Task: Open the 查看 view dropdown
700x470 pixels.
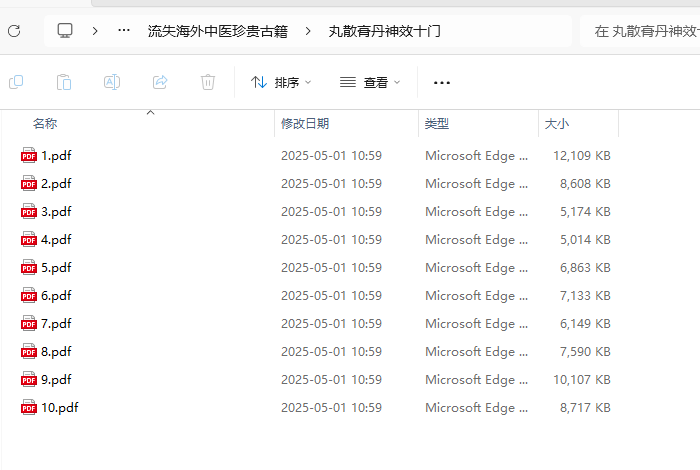Action: [370, 82]
